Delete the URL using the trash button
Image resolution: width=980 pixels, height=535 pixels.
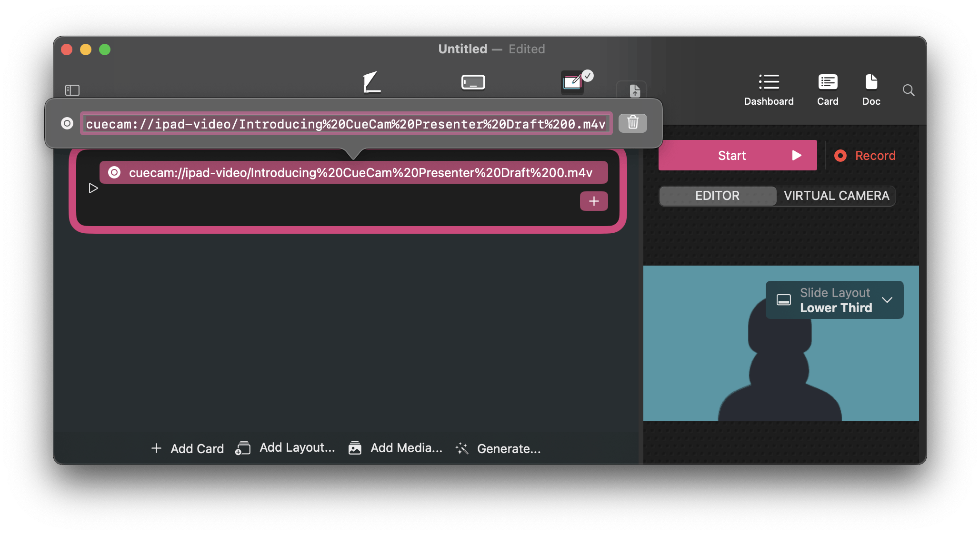click(x=632, y=123)
